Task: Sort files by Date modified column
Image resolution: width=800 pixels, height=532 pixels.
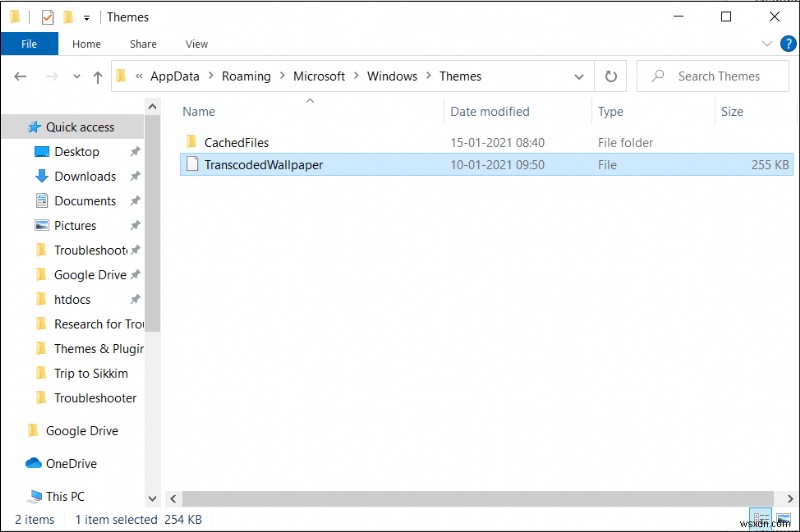Action: 490,112
